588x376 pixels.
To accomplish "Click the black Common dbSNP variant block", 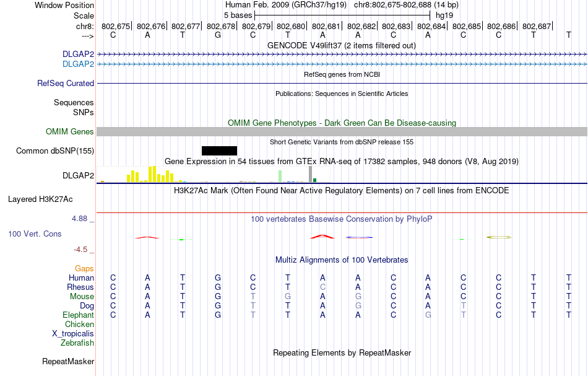I will 219,151.
